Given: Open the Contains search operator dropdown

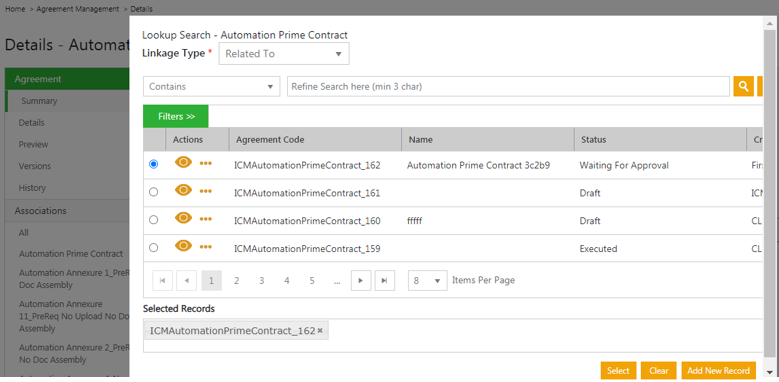Looking at the screenshot, I should (x=212, y=86).
